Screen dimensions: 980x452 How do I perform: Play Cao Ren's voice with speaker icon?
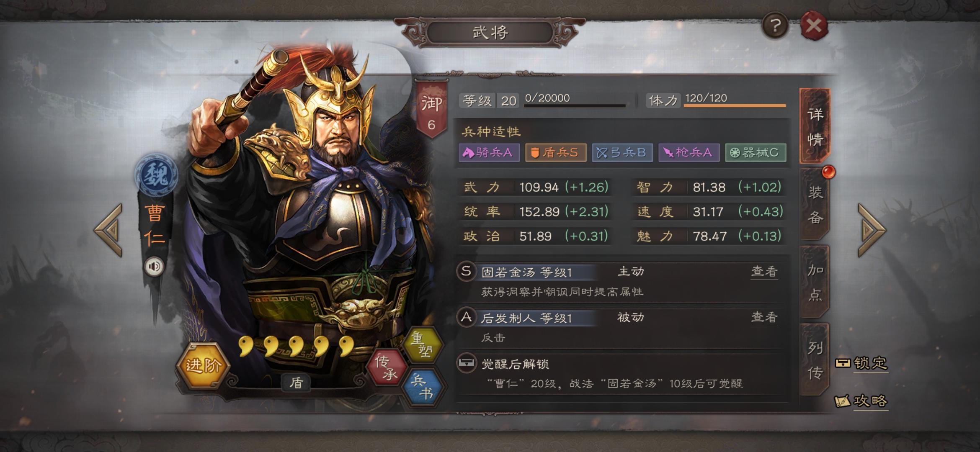(x=154, y=266)
